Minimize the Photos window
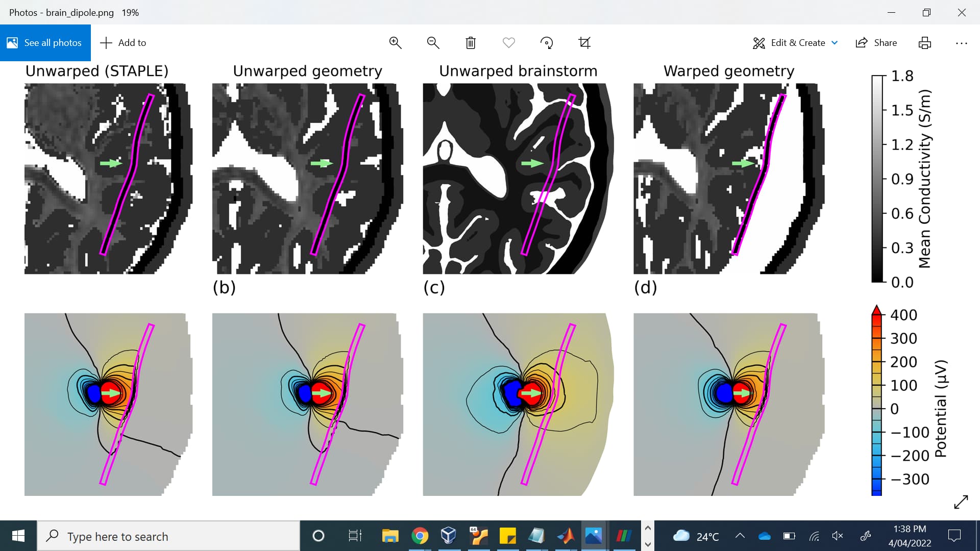The image size is (980, 551). pyautogui.click(x=891, y=12)
